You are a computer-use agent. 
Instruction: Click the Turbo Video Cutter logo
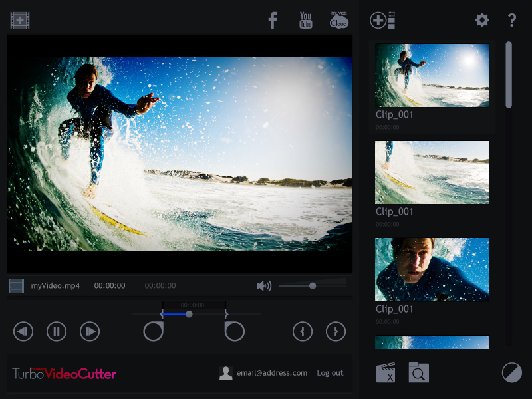pyautogui.click(x=64, y=374)
